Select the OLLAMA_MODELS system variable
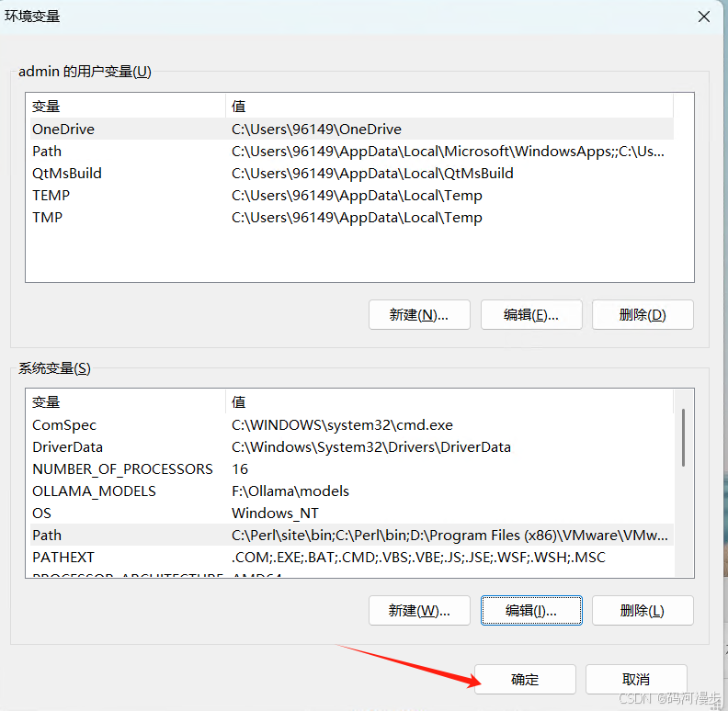 tap(352, 491)
